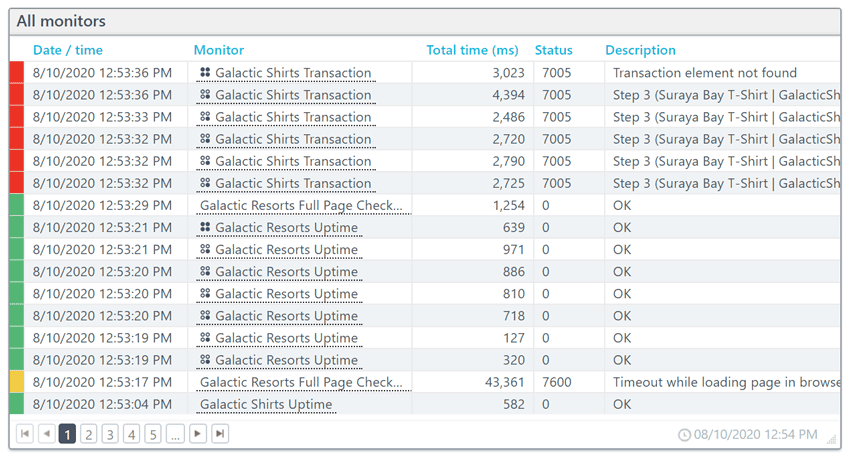This screenshot has height=460, width=850.
Task: Click Galactic Resorts Uptime icon in the 886 ms row
Action: [205, 271]
